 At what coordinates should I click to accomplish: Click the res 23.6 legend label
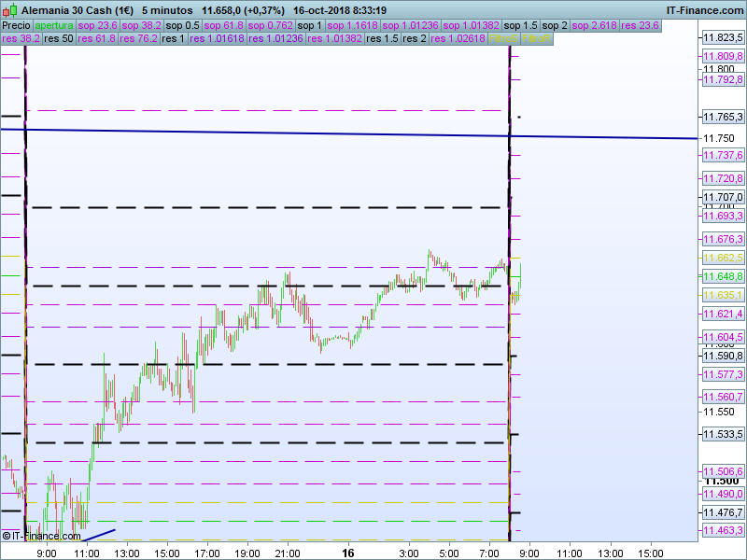click(640, 25)
